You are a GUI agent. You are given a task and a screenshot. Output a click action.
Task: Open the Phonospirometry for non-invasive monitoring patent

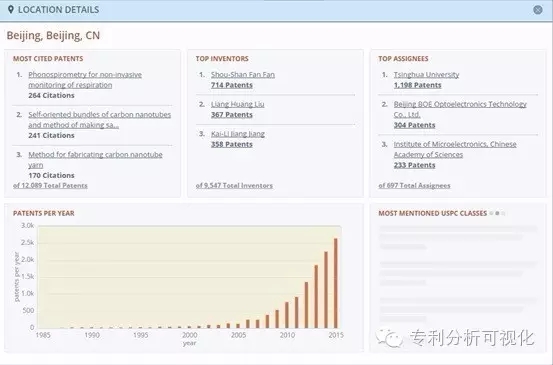[x=85, y=80]
